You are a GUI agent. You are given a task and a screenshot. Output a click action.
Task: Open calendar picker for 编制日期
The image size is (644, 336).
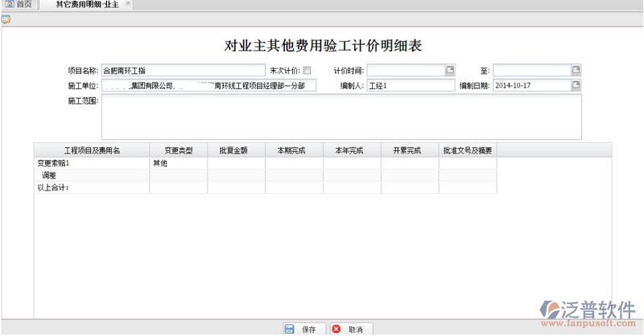[576, 85]
